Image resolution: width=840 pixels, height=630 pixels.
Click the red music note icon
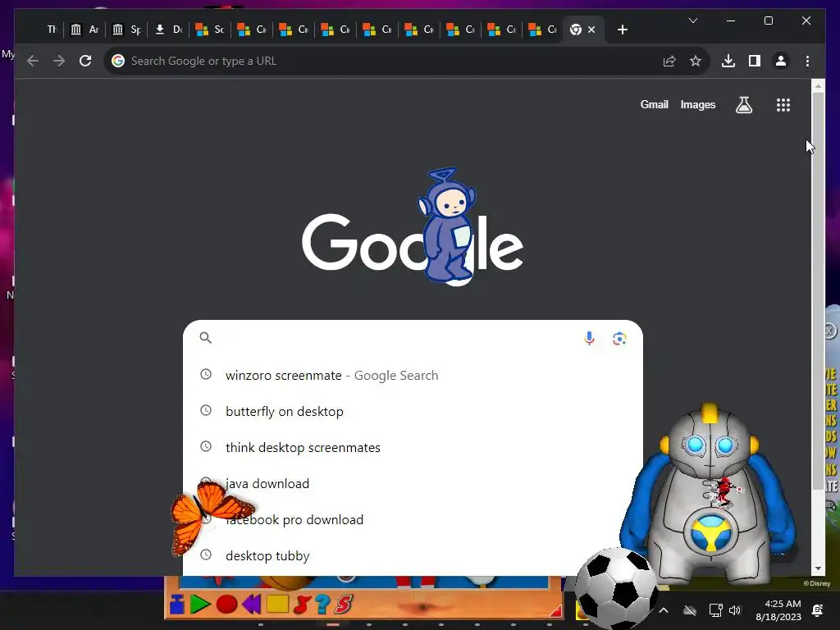pyautogui.click(x=302, y=605)
